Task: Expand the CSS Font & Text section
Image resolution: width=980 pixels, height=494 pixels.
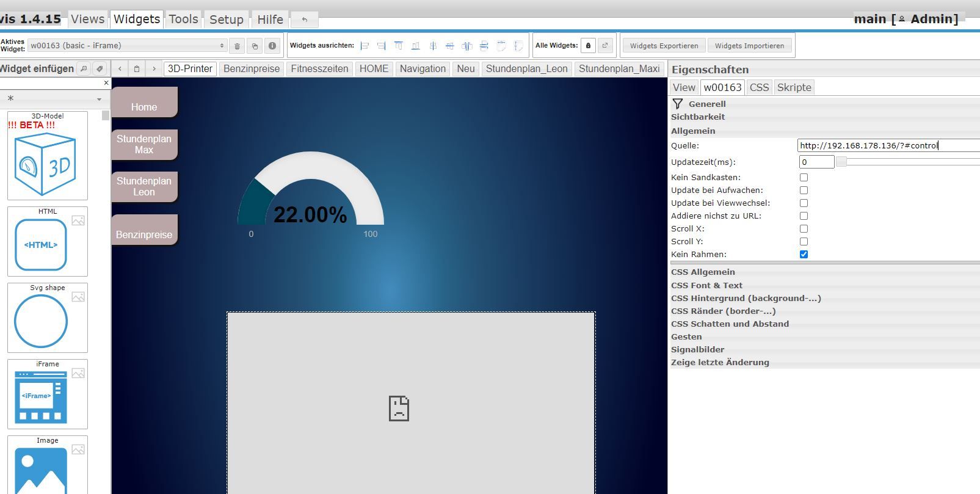Action: pyautogui.click(x=824, y=285)
